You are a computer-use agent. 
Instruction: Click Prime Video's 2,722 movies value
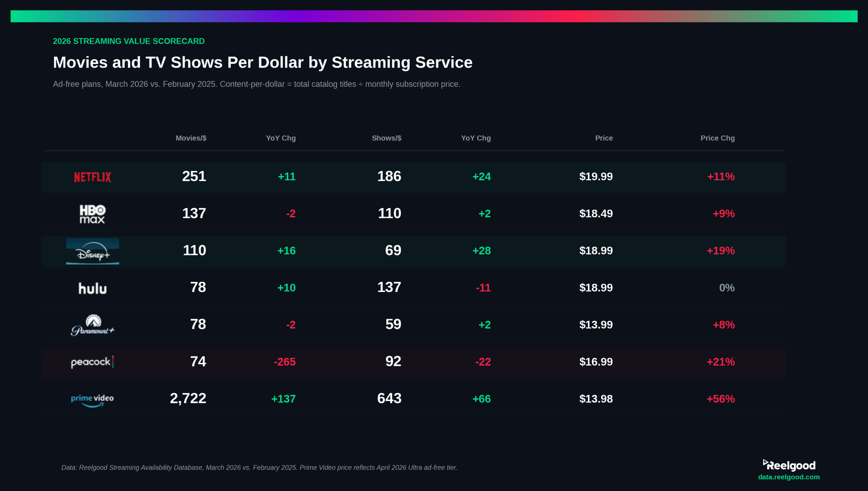[189, 399]
